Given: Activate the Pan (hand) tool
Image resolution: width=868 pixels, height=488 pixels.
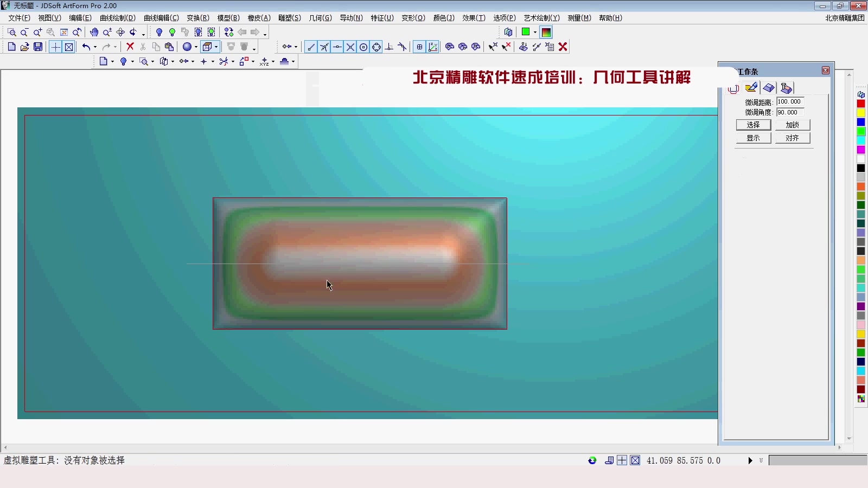Looking at the screenshot, I should point(94,32).
